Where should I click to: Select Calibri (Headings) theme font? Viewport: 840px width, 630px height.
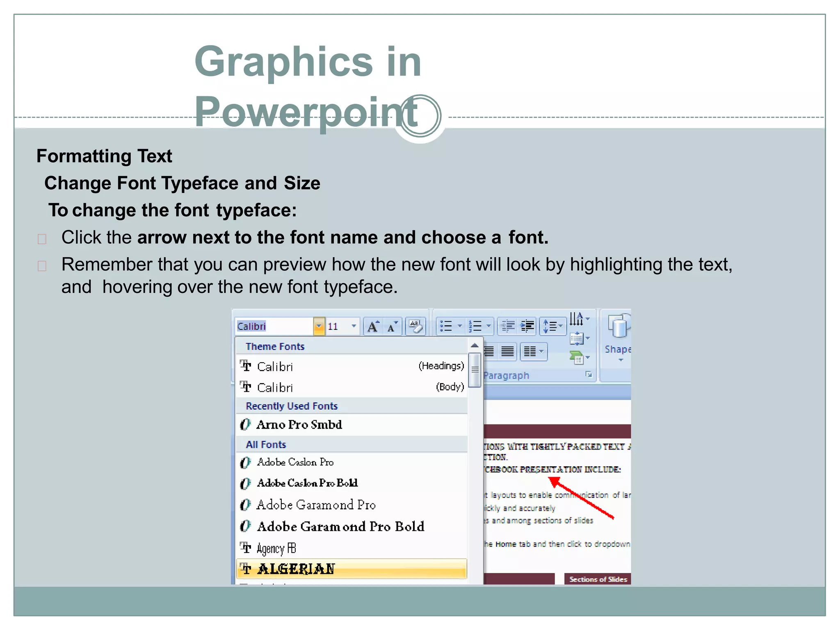[x=352, y=366]
